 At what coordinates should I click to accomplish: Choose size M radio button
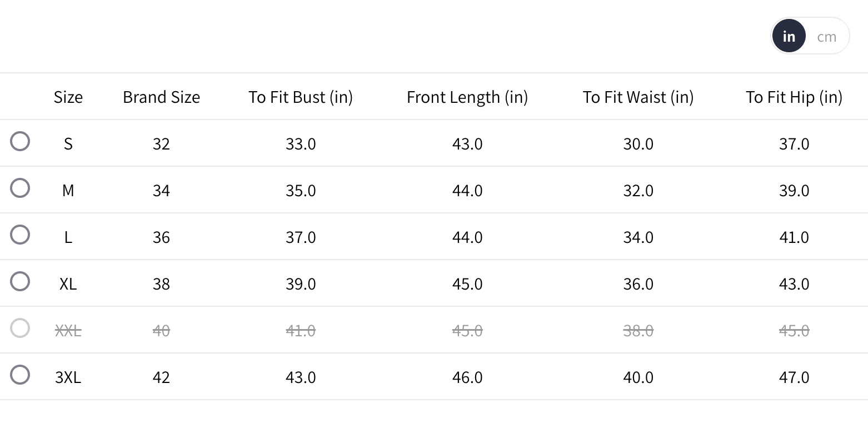(20, 188)
